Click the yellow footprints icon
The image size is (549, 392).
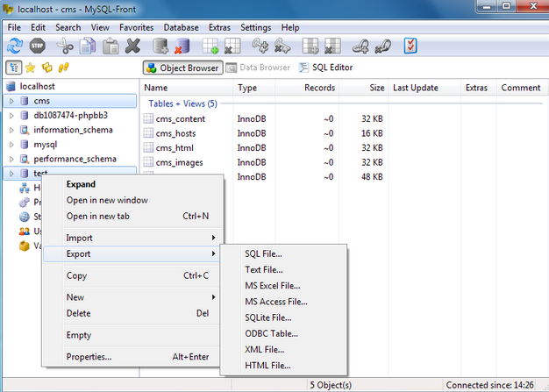coord(63,68)
